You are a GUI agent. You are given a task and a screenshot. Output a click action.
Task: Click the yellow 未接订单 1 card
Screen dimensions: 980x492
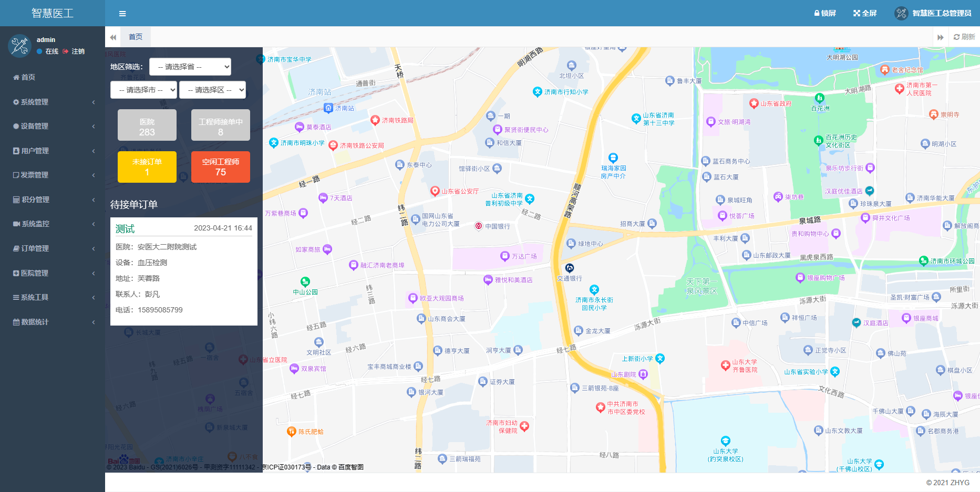pos(147,167)
